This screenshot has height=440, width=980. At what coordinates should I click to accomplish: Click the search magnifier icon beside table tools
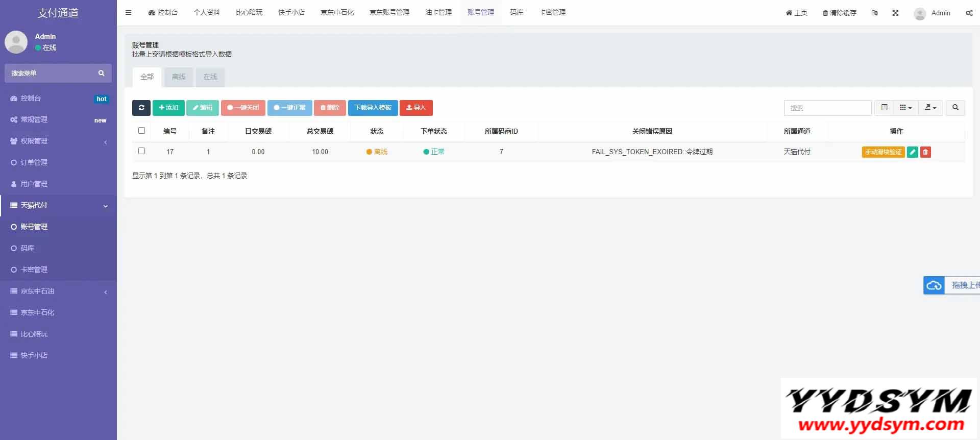click(955, 108)
